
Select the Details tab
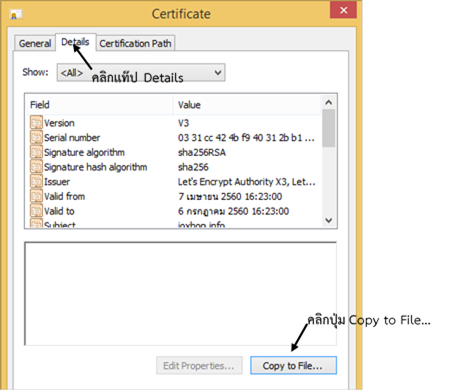click(75, 42)
